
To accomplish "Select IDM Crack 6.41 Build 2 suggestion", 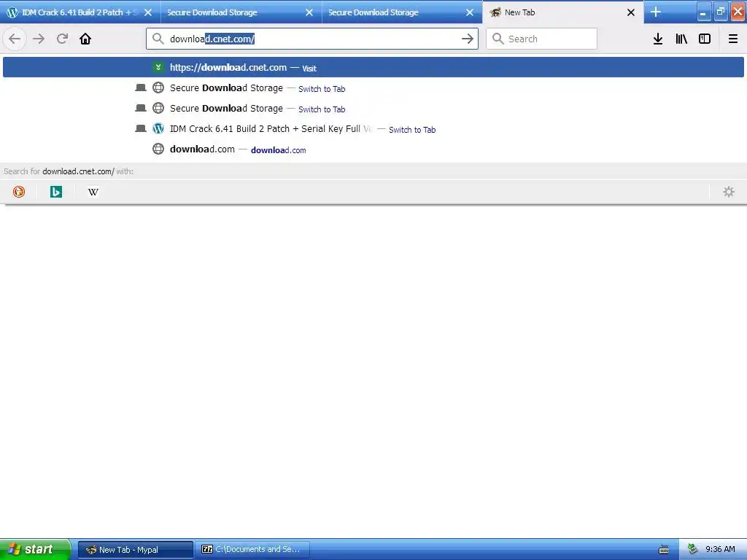I will 373,129.
